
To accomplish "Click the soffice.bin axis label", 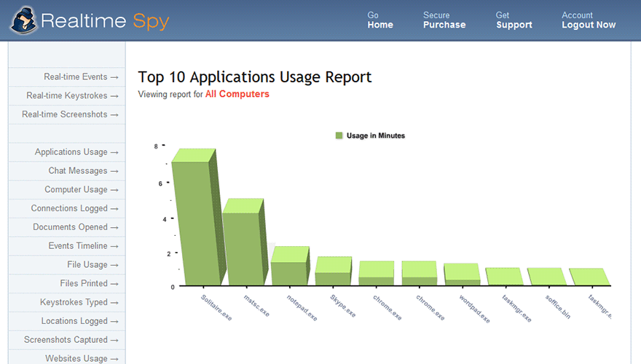I will coord(558,306).
